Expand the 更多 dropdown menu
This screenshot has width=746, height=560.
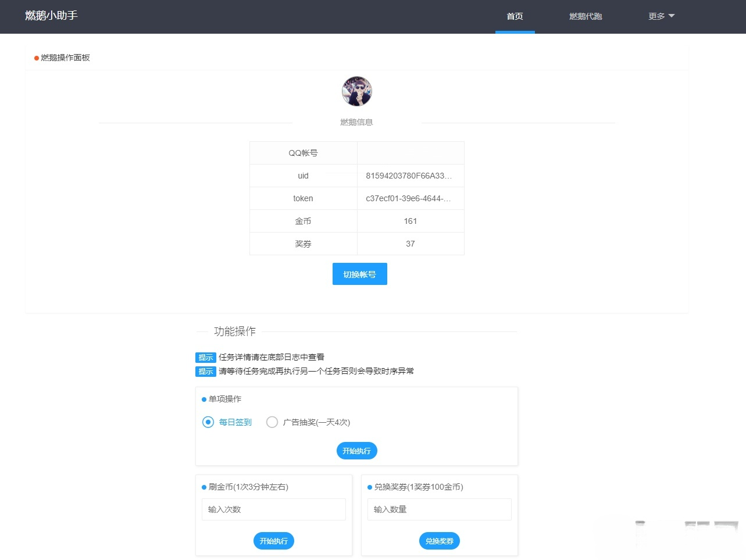[x=661, y=16]
